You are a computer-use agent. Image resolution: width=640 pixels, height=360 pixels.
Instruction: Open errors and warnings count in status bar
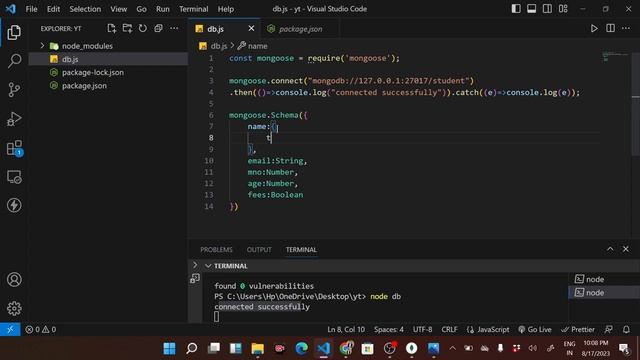point(40,329)
